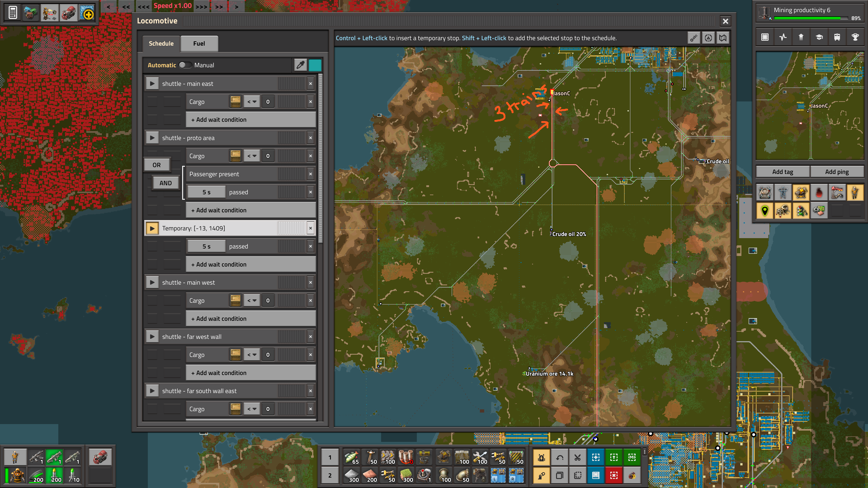
Task: Open comparator dropdown for far south wall east cargo
Action: coord(252,408)
